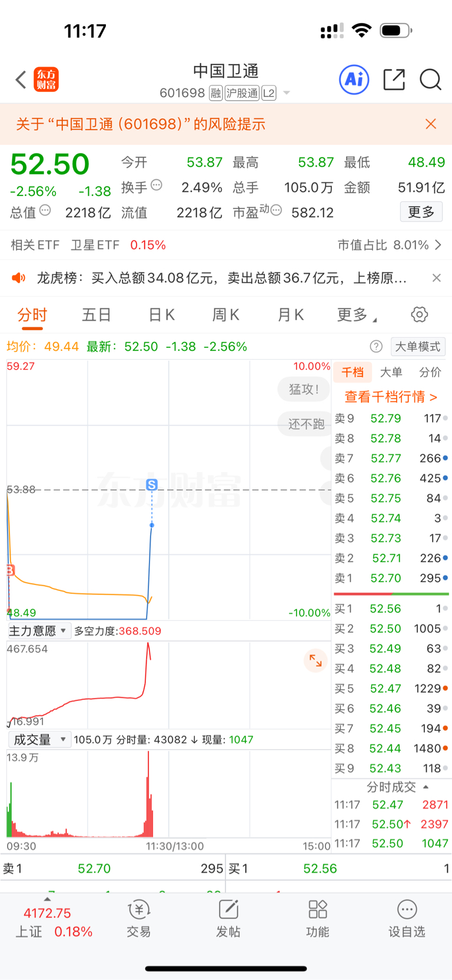Viewport: 452px width, 980px height.
Task: Tap the 总值 info icon
Action: (45, 210)
